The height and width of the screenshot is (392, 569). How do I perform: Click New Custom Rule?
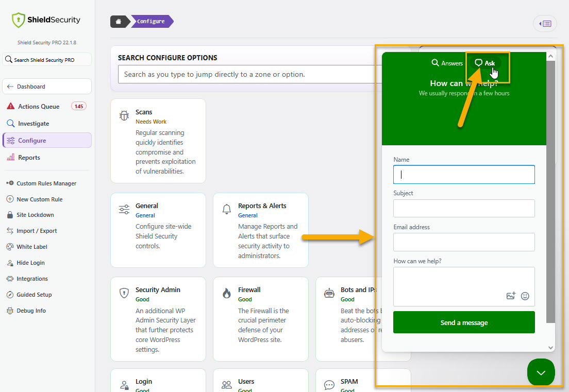pos(40,199)
